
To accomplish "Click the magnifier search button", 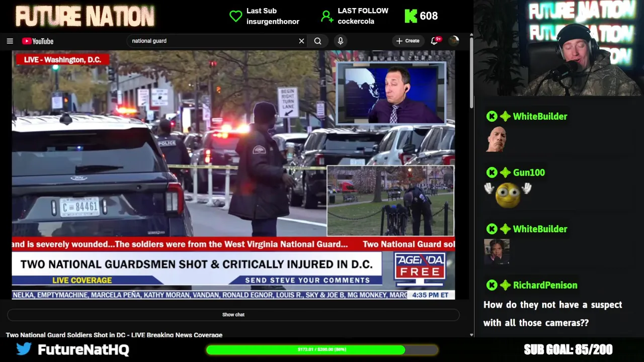I will pos(317,41).
